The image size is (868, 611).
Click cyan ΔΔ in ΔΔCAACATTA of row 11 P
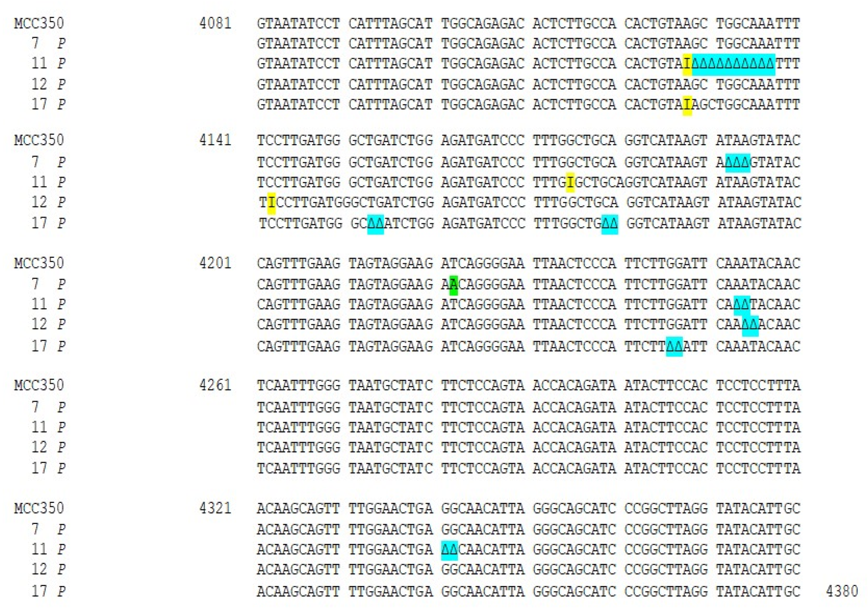449,550
